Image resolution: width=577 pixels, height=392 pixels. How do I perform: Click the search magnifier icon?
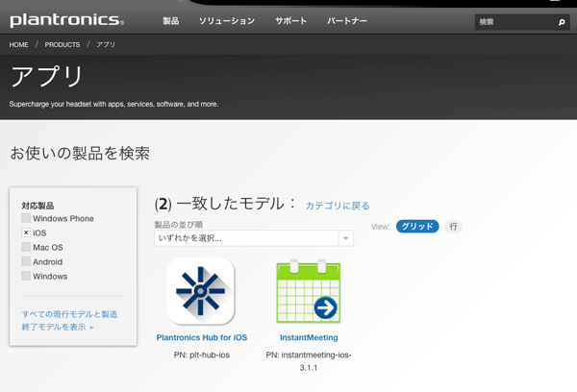coord(562,22)
